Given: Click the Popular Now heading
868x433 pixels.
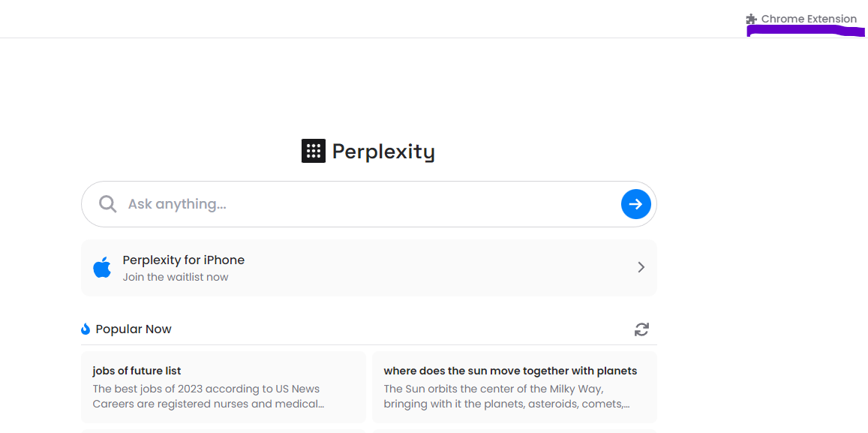Looking at the screenshot, I should (x=134, y=329).
